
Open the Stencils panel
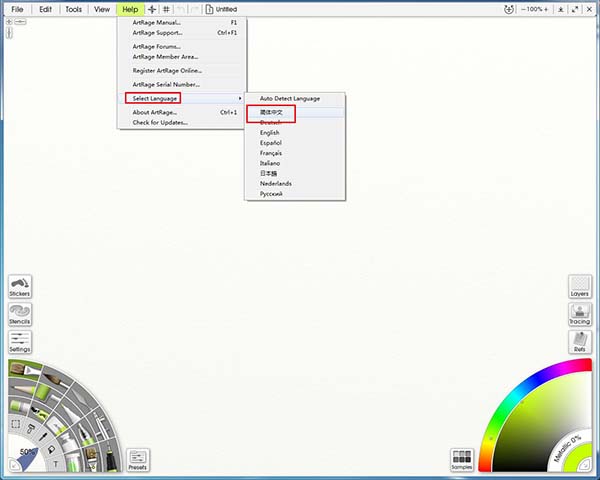click(19, 314)
